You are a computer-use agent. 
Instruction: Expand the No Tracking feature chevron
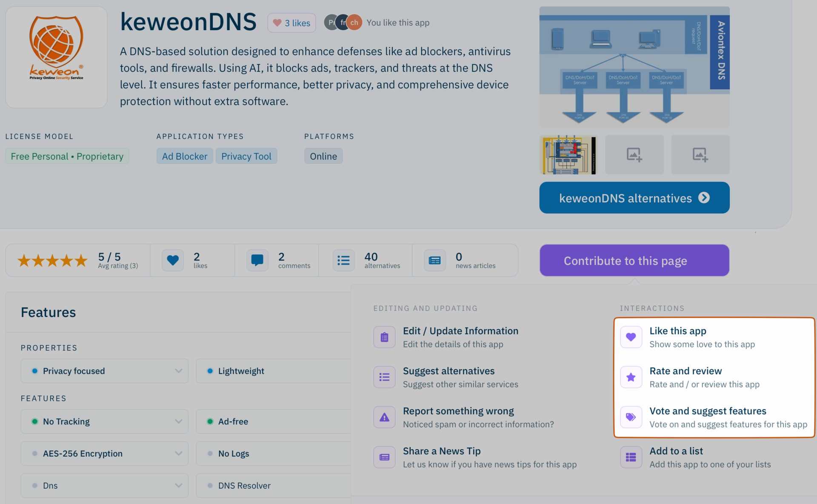(178, 421)
